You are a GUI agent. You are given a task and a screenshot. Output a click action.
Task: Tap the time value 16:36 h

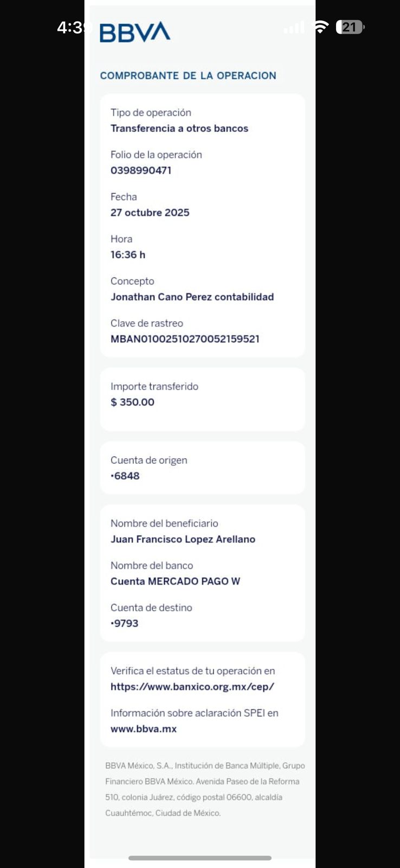pyautogui.click(x=128, y=254)
